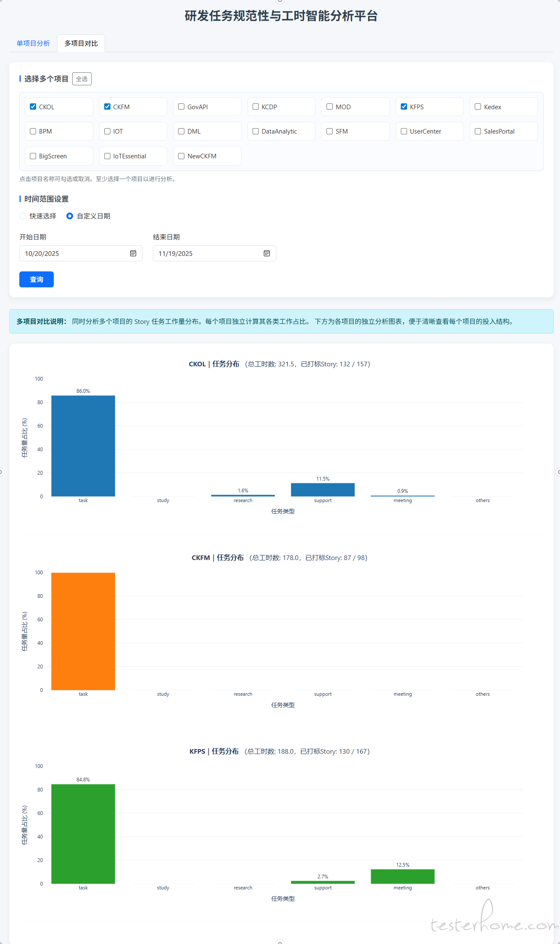Check the GovAPI project checkbox

pyautogui.click(x=181, y=107)
